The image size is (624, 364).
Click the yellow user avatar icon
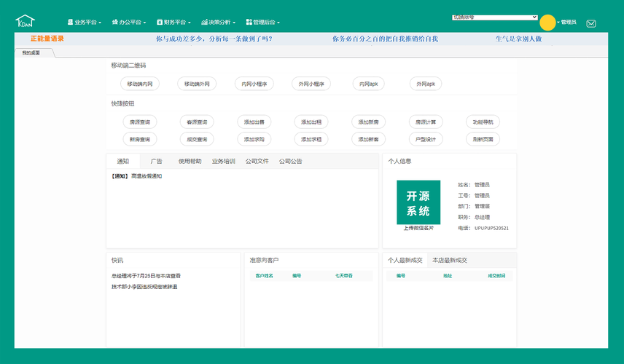[x=547, y=23]
